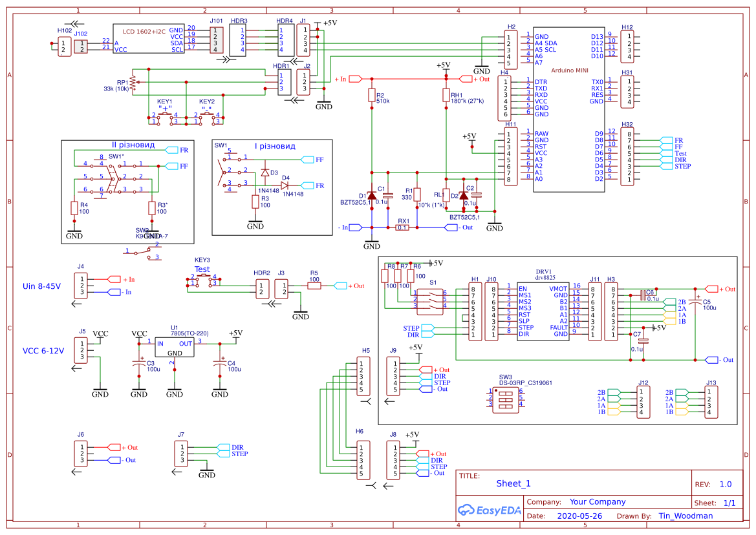
Task: Select diode D3 1N4148 symbol
Action: [x=265, y=173]
